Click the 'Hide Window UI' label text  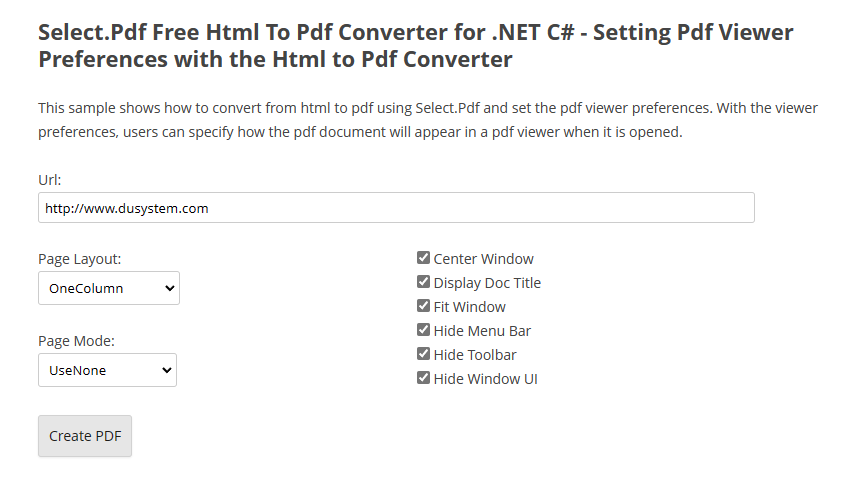[485, 379]
